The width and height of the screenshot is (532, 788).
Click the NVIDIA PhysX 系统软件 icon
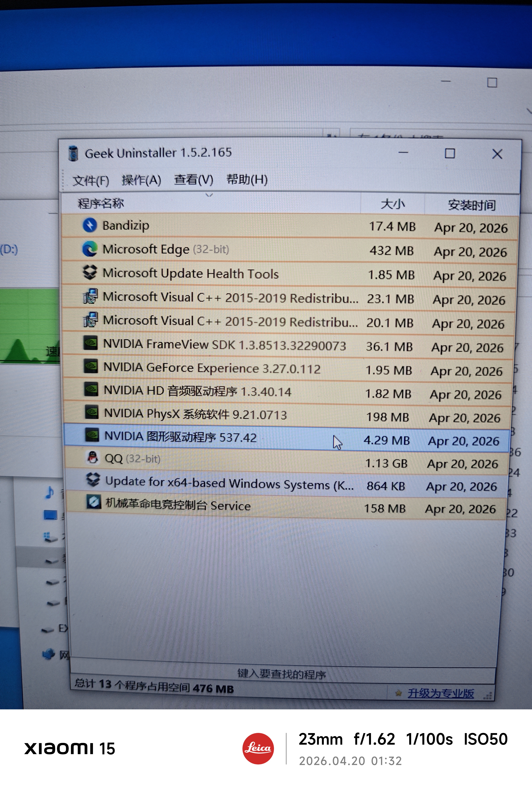click(92, 412)
